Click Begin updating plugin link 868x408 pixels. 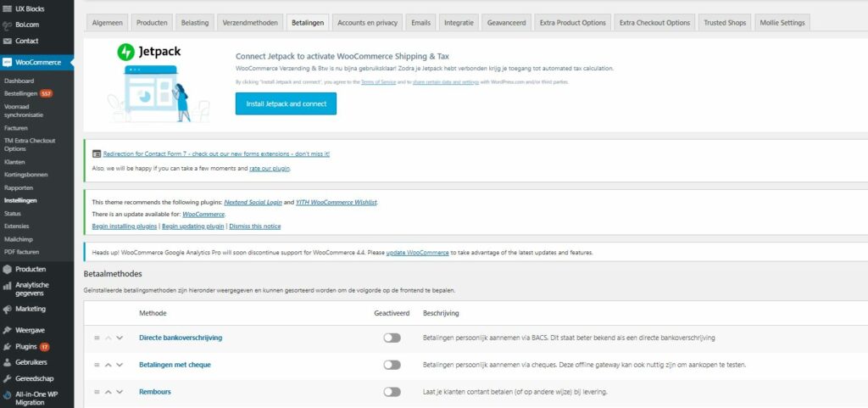click(193, 226)
